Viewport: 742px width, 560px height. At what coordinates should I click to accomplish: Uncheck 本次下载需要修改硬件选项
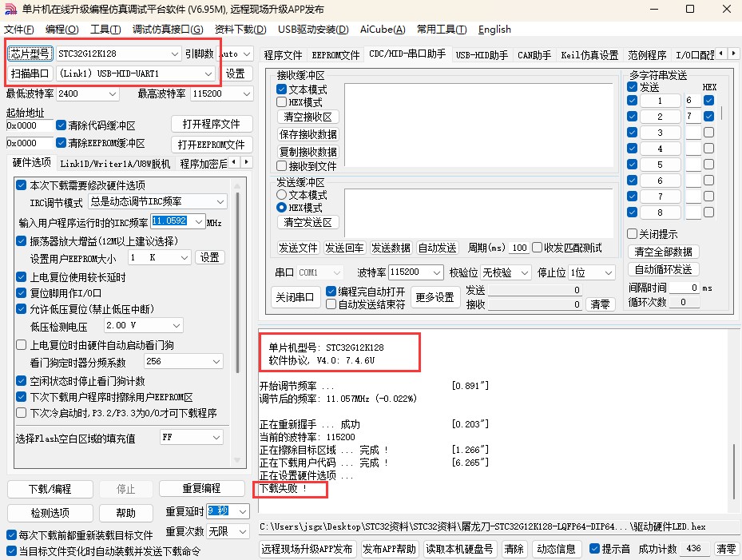(x=21, y=185)
